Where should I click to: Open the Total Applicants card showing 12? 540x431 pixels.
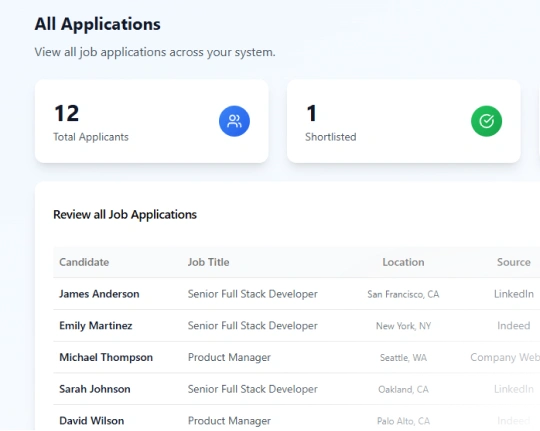pos(152,121)
